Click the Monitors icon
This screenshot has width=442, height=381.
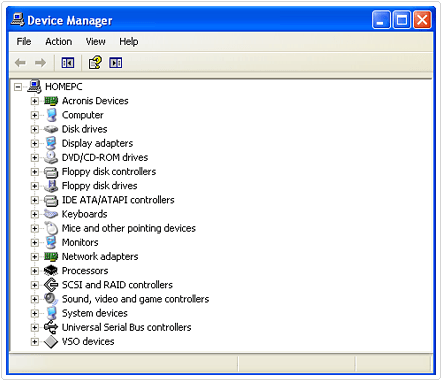pyautogui.click(x=51, y=242)
